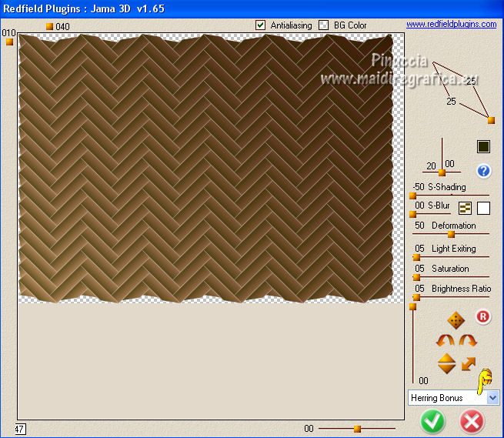504x438 pixels.
Task: Click the white color swatch
Action: point(483,209)
